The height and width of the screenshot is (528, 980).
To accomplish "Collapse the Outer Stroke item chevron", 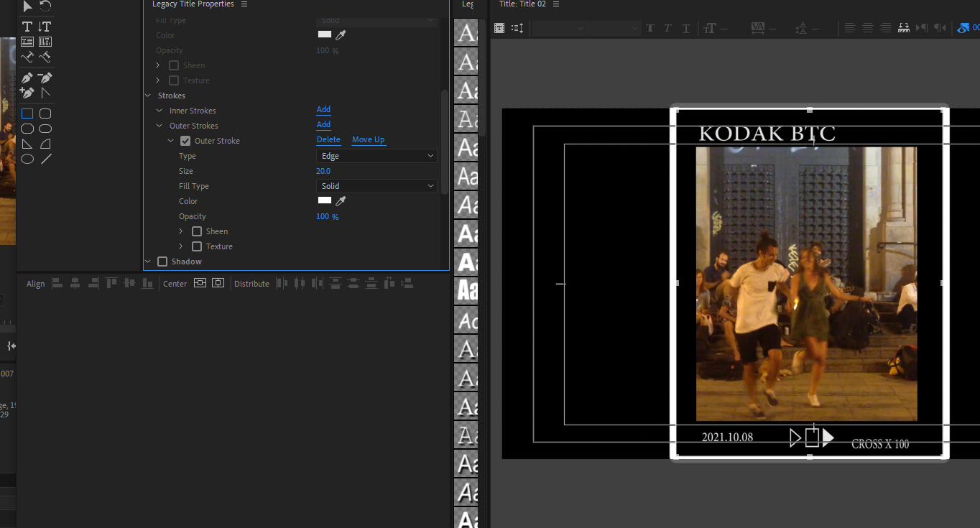I will pos(171,141).
